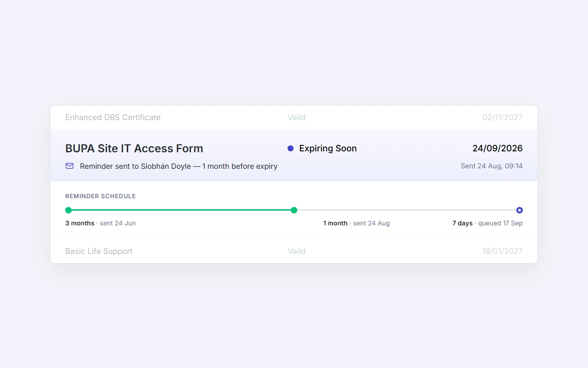Image resolution: width=588 pixels, height=368 pixels.
Task: Click the 1 month sent 24 Aug label
Action: pyautogui.click(x=356, y=223)
